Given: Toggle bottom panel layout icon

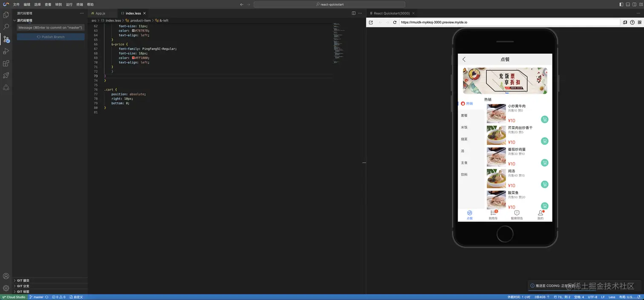Looking at the screenshot, I should 628,4.
